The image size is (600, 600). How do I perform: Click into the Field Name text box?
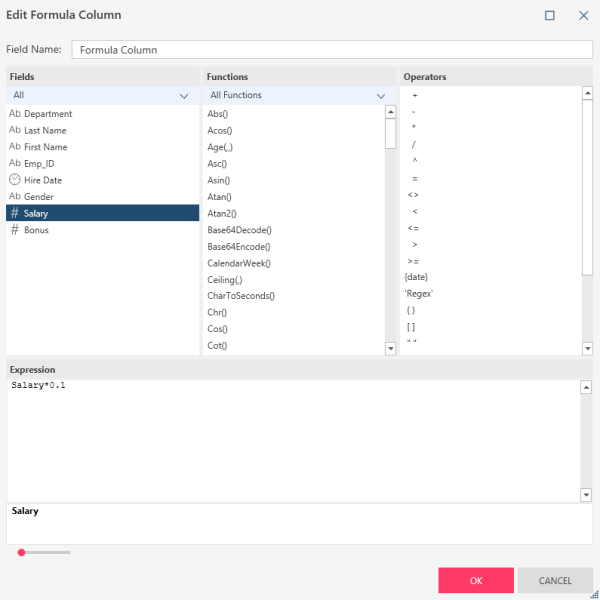tap(332, 49)
